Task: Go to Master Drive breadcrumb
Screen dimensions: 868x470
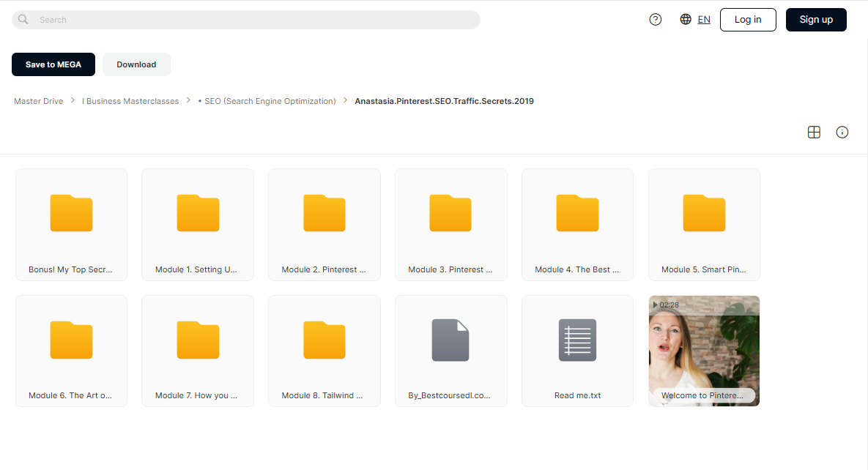Action: 38,101
